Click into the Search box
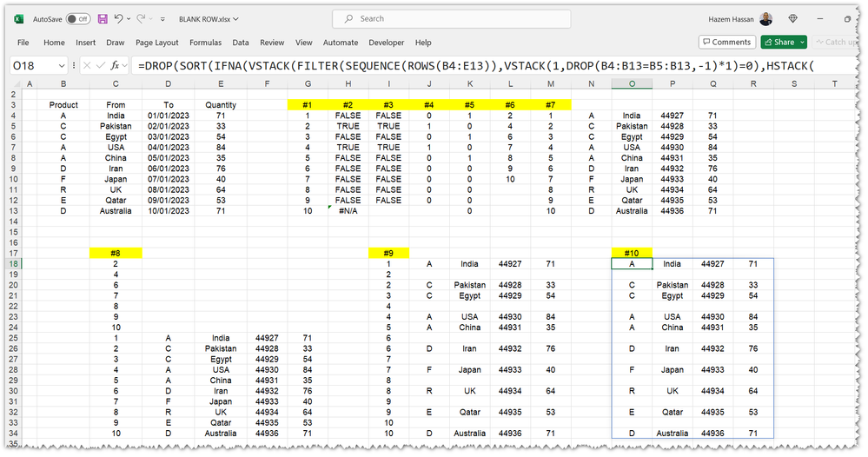 pyautogui.click(x=451, y=19)
